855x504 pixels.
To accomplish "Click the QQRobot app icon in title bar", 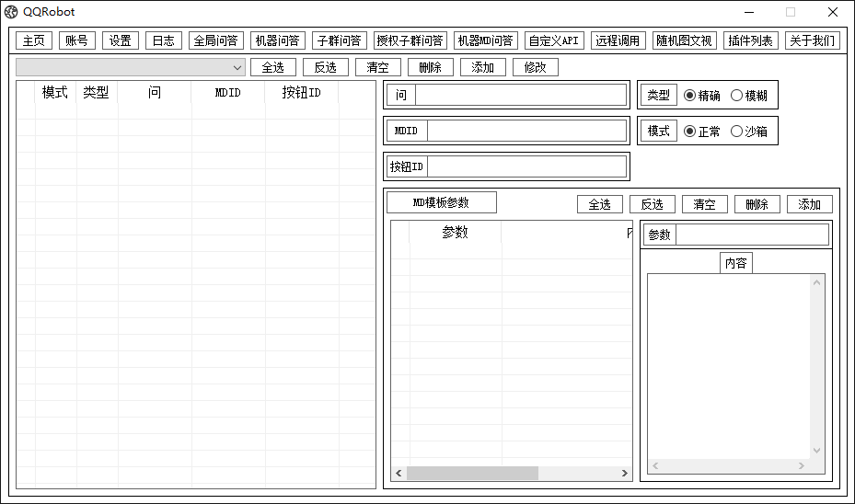I will (11, 12).
